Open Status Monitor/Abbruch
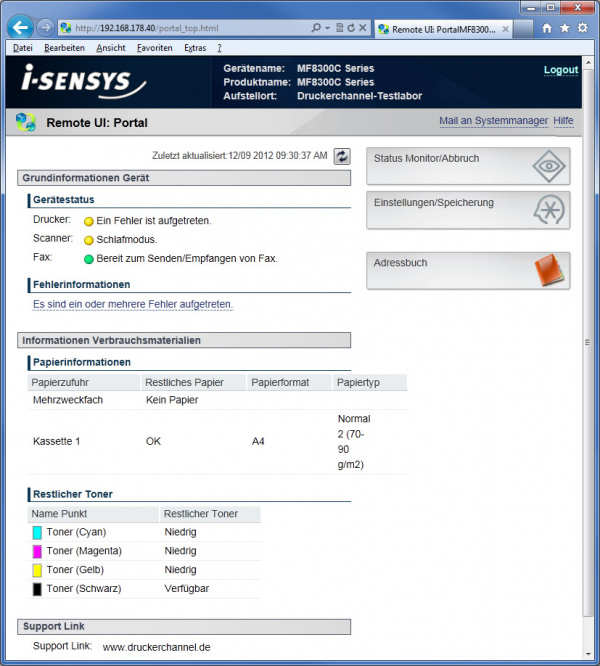The width and height of the screenshot is (600, 666). (x=468, y=166)
